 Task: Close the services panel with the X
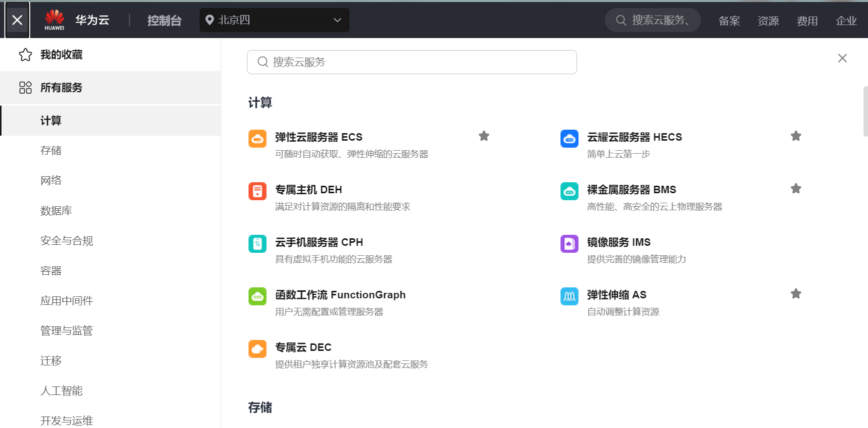(x=842, y=58)
